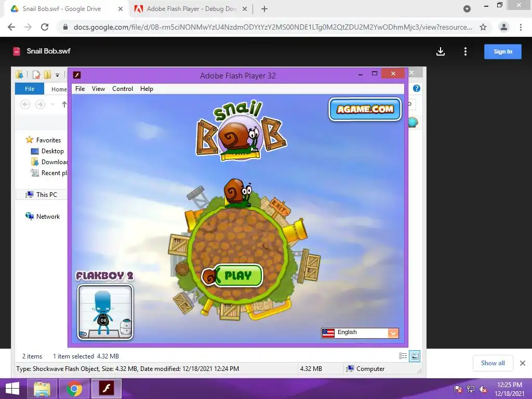This screenshot has height=399, width=532.
Task: Open a new Chrome tab
Action: (264, 9)
